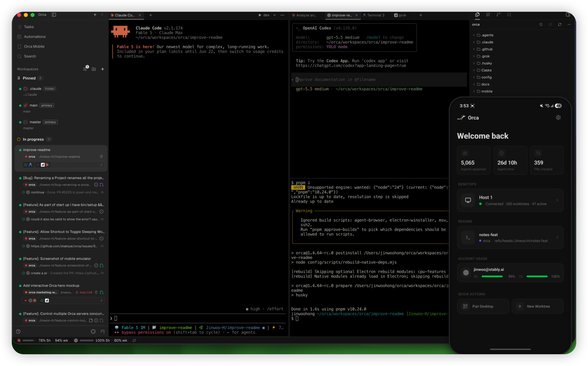Open the source control branch panel

[x=498, y=15]
